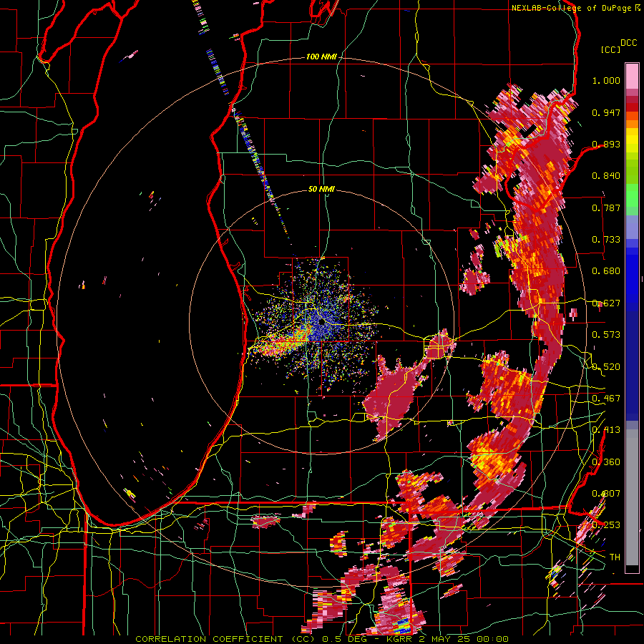Pick the light pink top color bar segment
This screenshot has height=644, width=644.
632,76
